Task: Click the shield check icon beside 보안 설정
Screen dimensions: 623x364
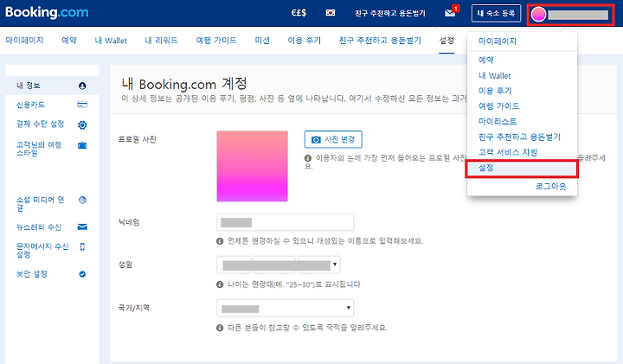Action: [82, 274]
